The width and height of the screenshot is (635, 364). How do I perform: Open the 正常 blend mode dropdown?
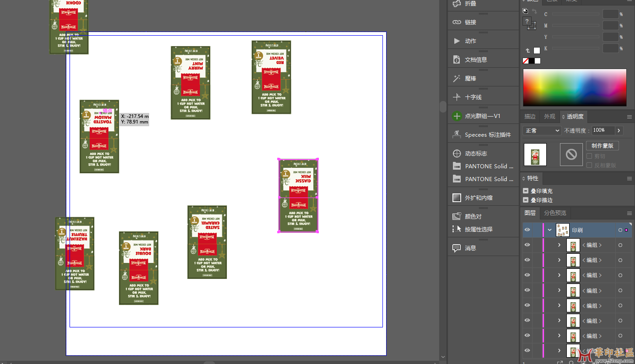[543, 131]
